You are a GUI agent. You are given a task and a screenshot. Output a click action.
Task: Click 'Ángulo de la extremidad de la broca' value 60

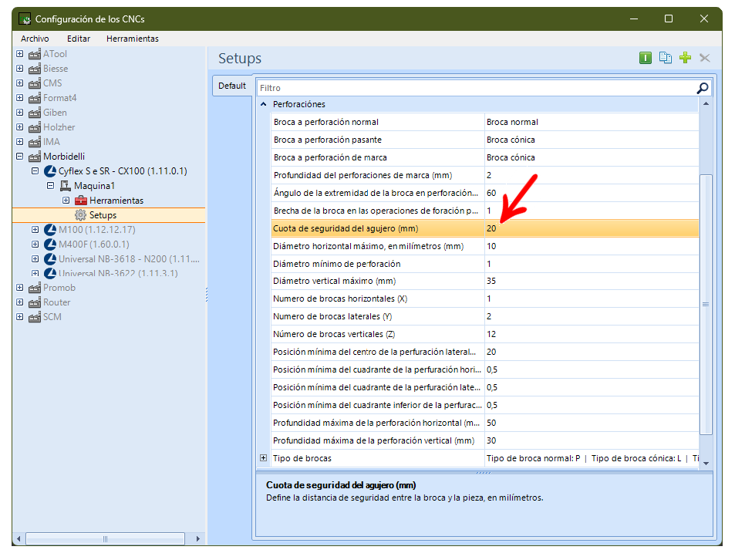click(x=591, y=193)
